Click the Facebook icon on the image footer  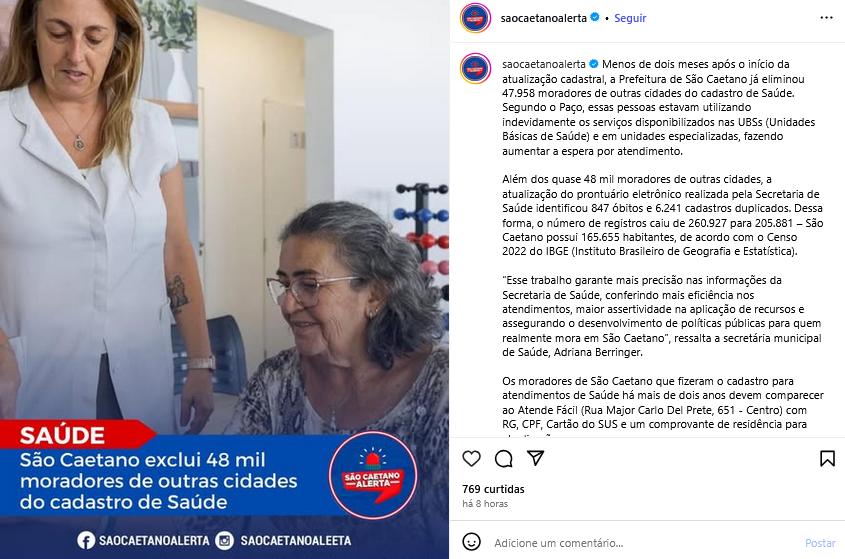tap(86, 540)
